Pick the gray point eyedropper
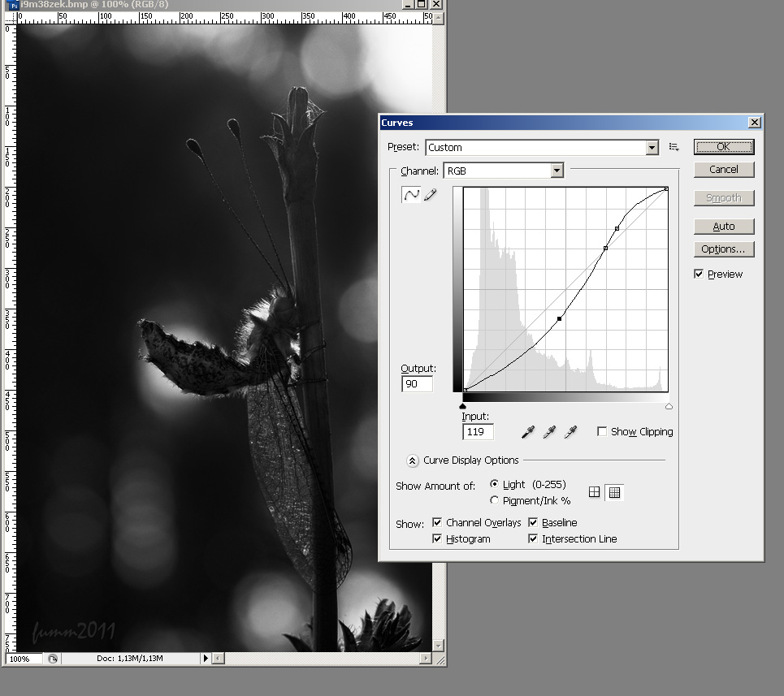784x696 pixels. (x=549, y=432)
